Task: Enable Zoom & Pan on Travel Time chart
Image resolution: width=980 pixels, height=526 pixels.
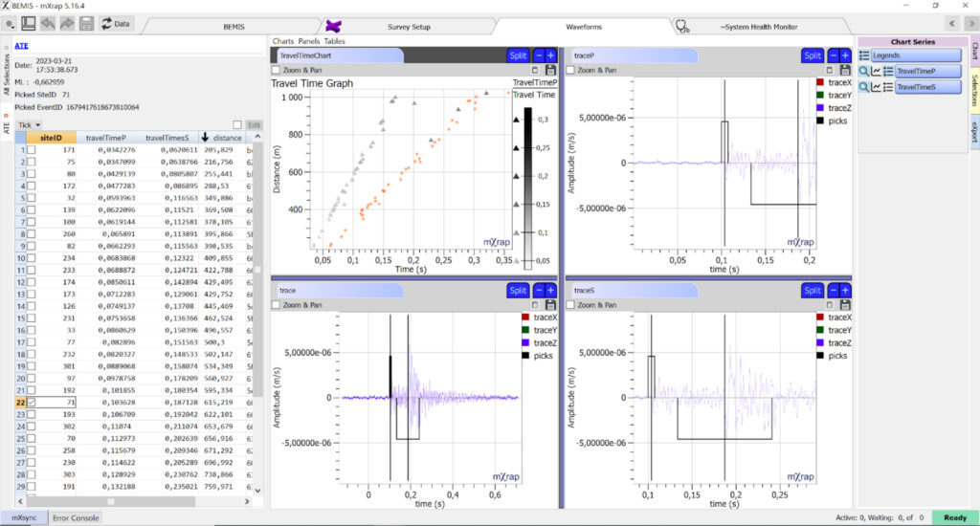Action: tap(277, 70)
